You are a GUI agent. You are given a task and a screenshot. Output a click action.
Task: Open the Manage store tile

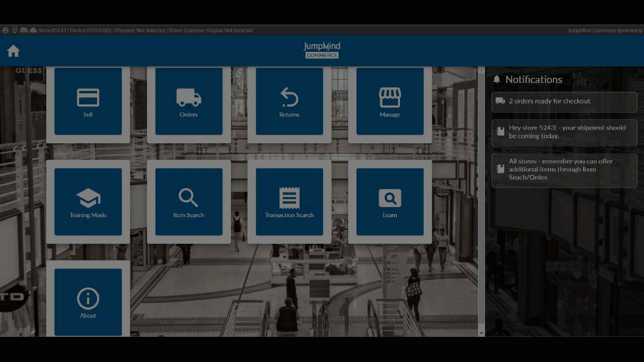[x=390, y=102]
